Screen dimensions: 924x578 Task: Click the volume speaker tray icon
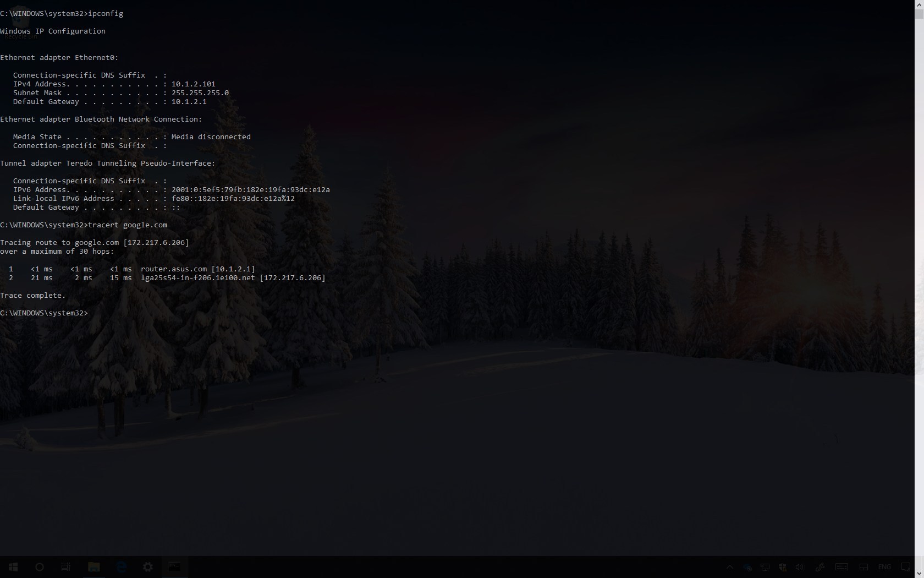(800, 567)
